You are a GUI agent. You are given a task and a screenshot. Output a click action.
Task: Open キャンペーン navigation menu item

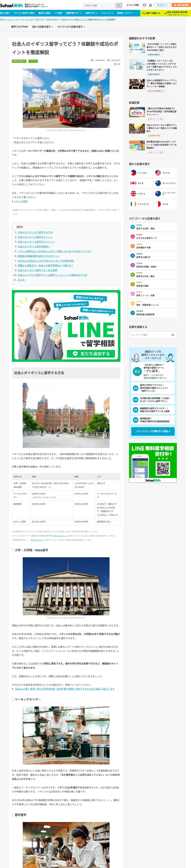tap(108, 13)
